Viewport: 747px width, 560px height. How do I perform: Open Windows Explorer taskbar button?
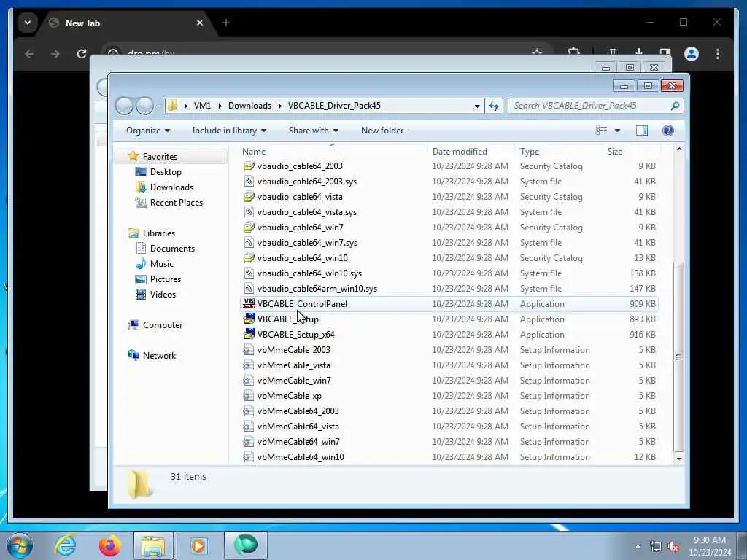click(153, 545)
